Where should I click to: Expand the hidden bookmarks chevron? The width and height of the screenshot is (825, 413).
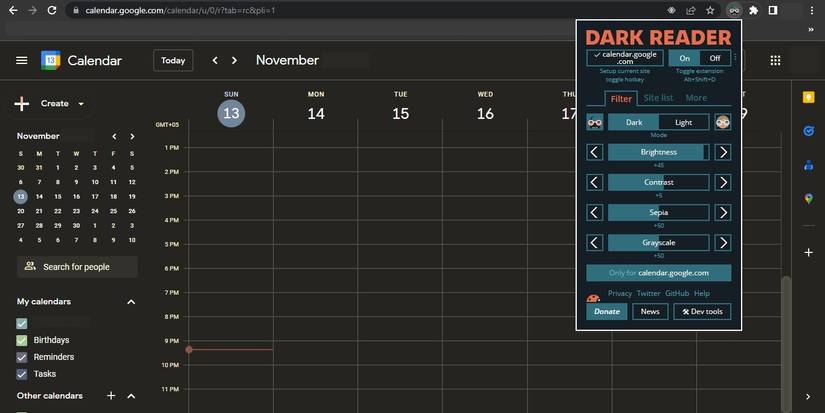click(811, 29)
